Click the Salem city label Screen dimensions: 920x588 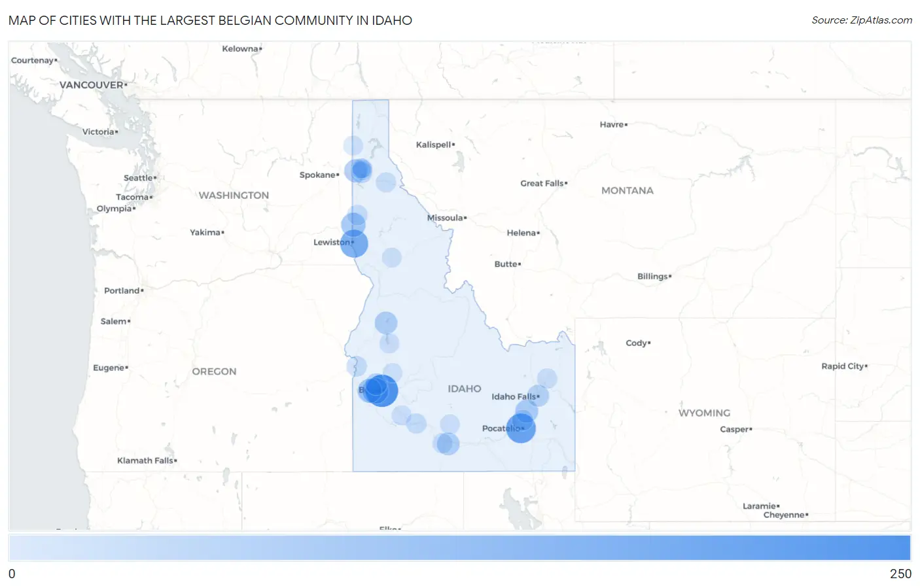[114, 321]
